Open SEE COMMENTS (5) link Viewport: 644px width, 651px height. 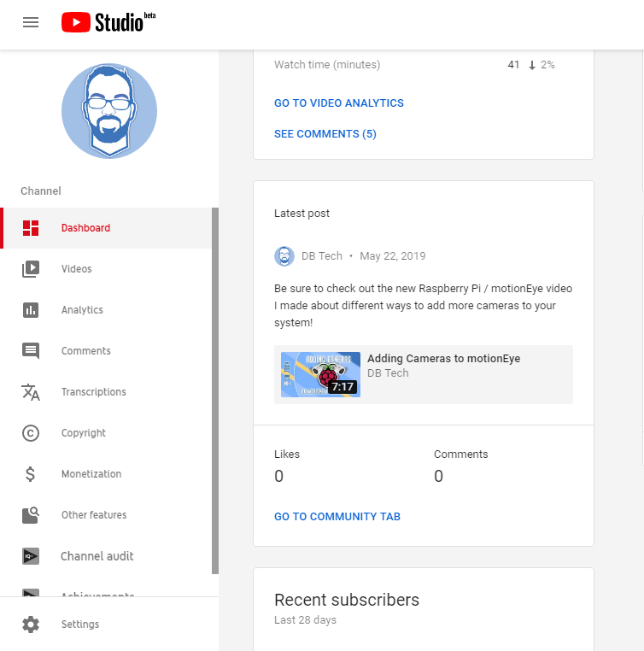tap(325, 133)
